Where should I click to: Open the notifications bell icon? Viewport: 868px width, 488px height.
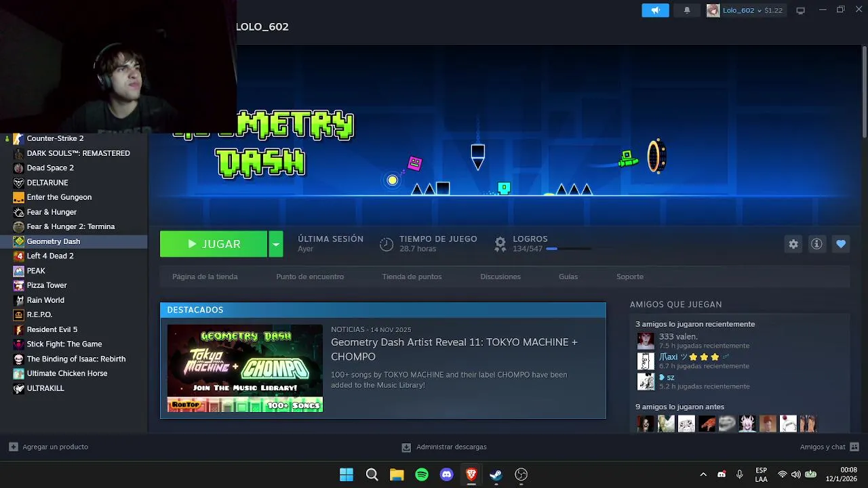pos(687,10)
